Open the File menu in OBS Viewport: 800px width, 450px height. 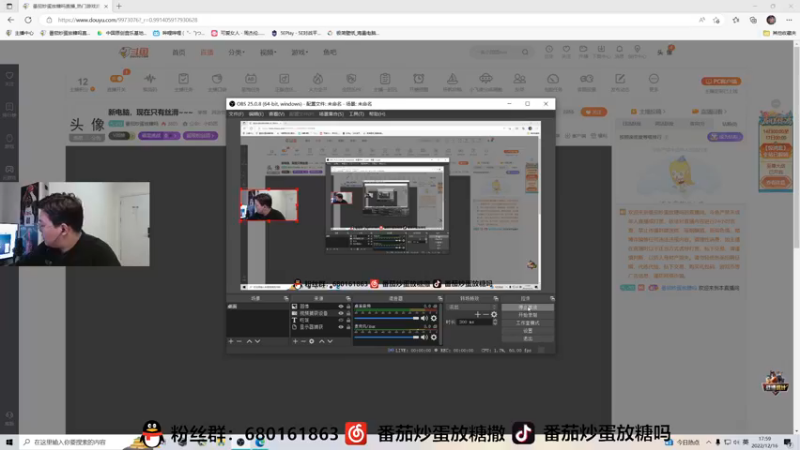point(236,114)
